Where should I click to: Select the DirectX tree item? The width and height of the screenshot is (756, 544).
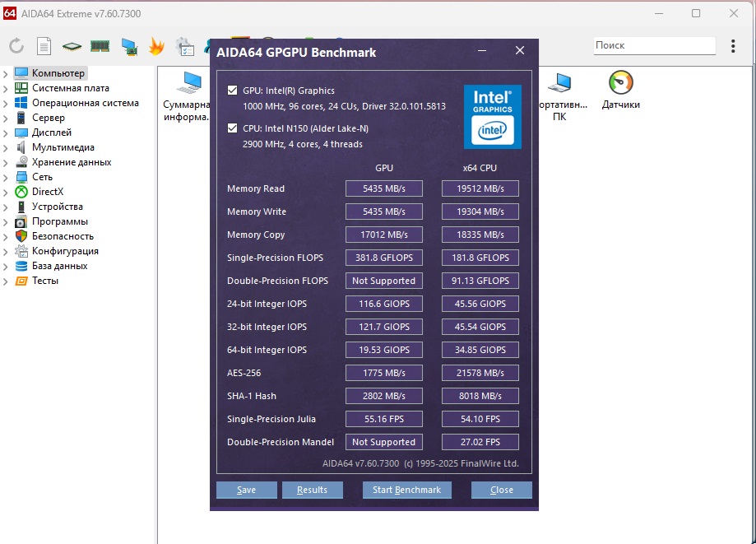[48, 192]
